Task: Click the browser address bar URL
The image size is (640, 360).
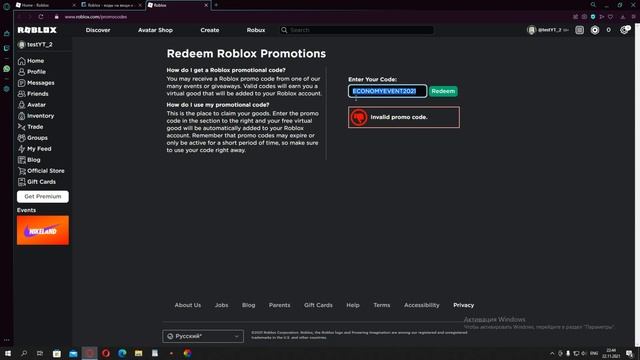Action: tap(96, 17)
